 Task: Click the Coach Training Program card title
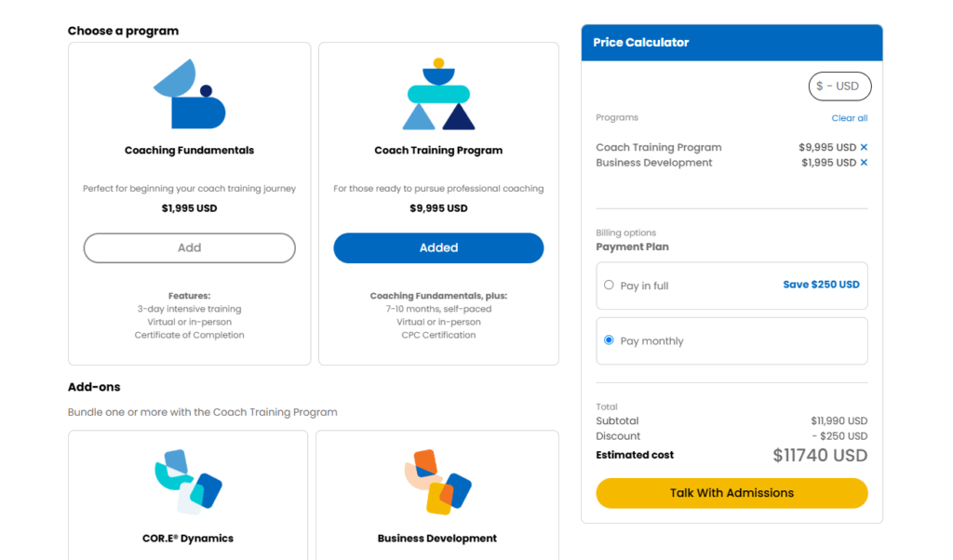pyautogui.click(x=438, y=150)
